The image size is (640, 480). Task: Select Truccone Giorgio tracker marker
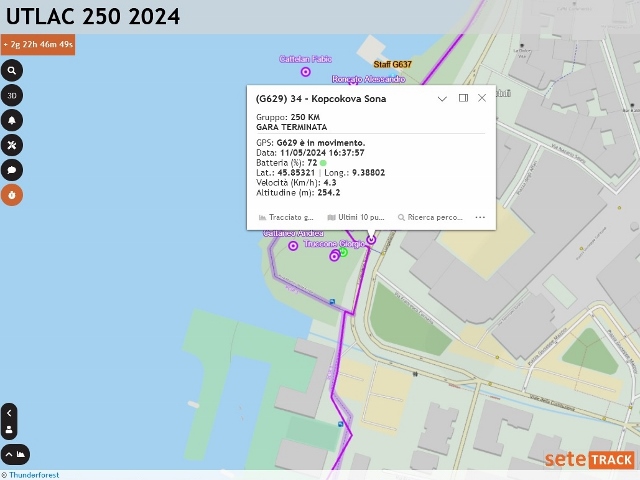point(334,256)
